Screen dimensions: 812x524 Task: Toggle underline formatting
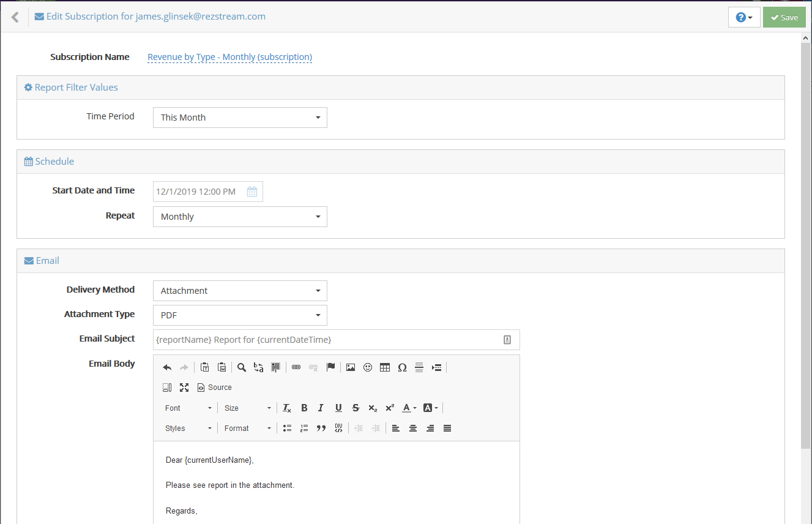point(338,408)
